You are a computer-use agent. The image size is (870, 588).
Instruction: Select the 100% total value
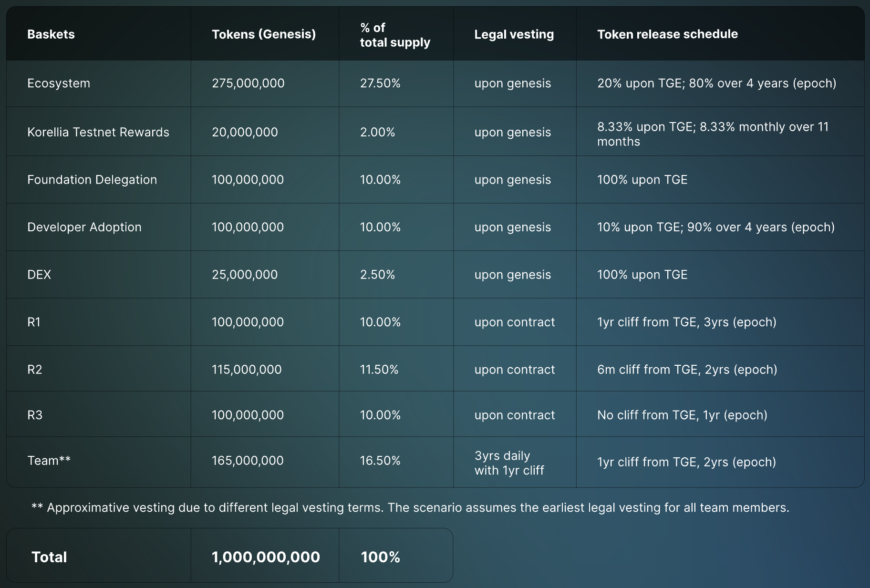click(380, 557)
